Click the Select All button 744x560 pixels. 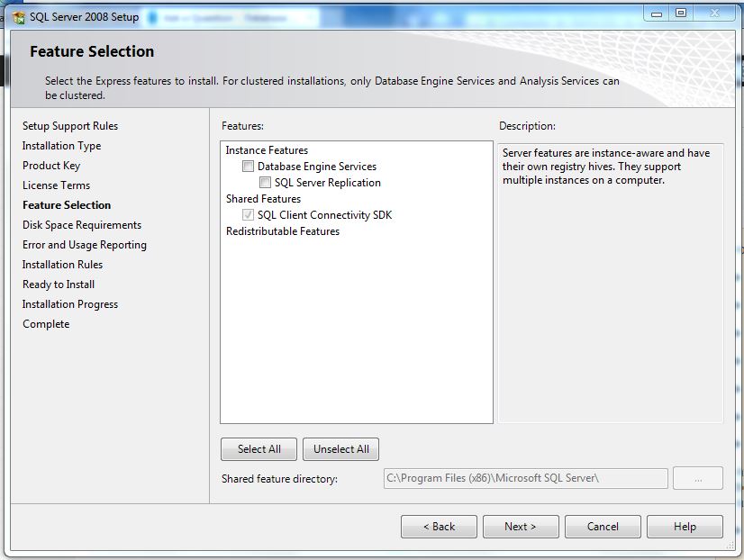click(259, 449)
